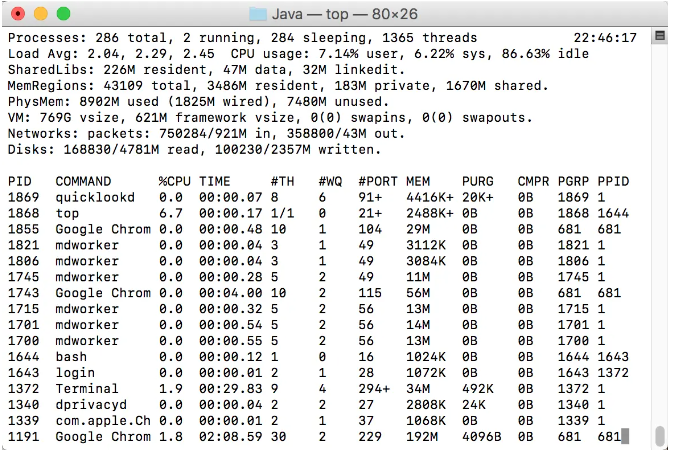The image size is (674, 457).
Task: Click the folder icon in the title bar
Action: click(x=258, y=14)
